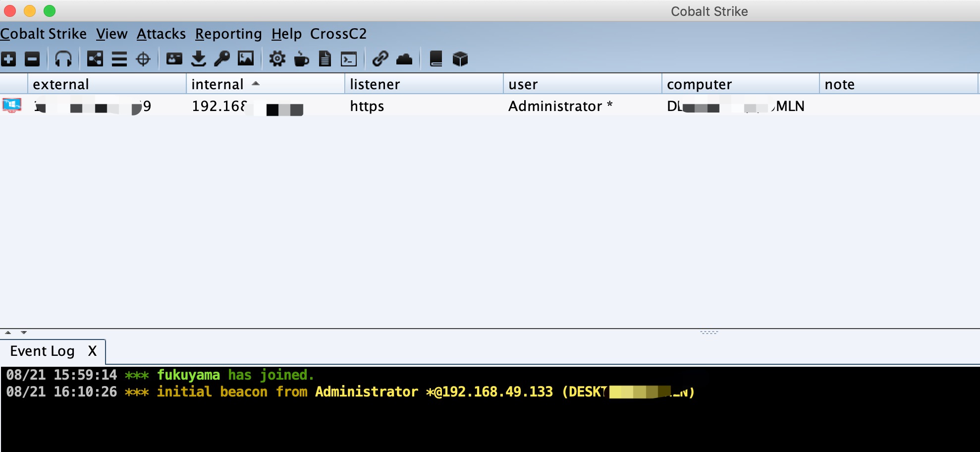Select the Administrator * user cell
Screen dimensions: 980x452
582,106
